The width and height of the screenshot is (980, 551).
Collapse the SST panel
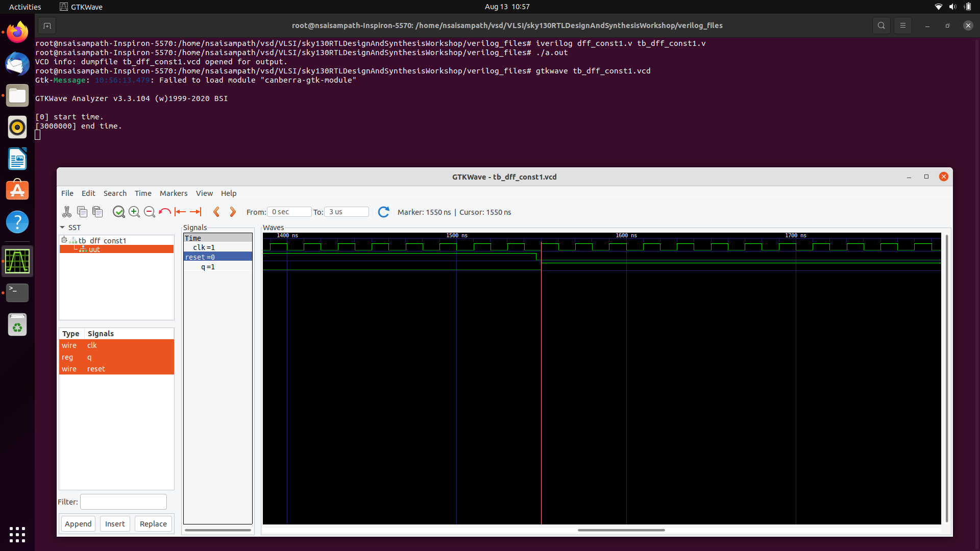[62, 228]
